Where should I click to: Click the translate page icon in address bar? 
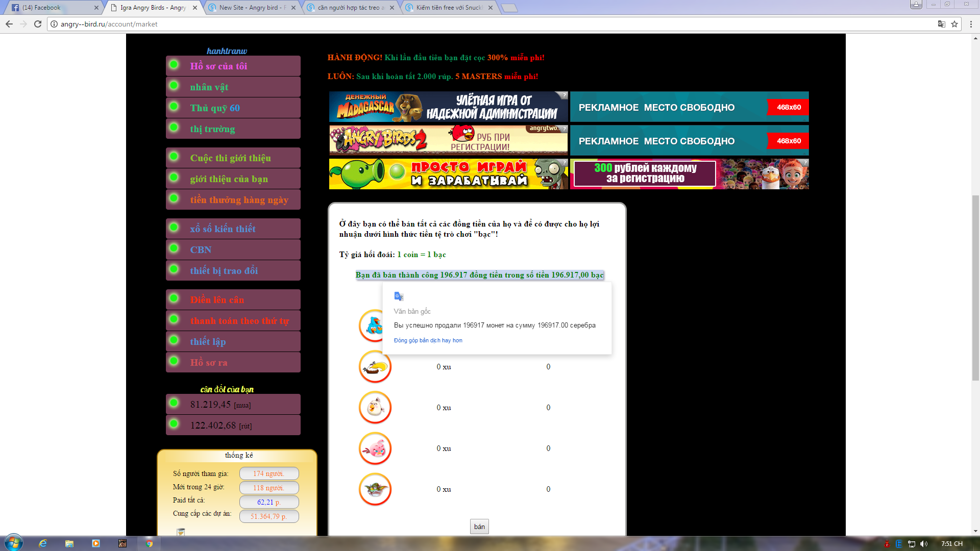(x=941, y=24)
